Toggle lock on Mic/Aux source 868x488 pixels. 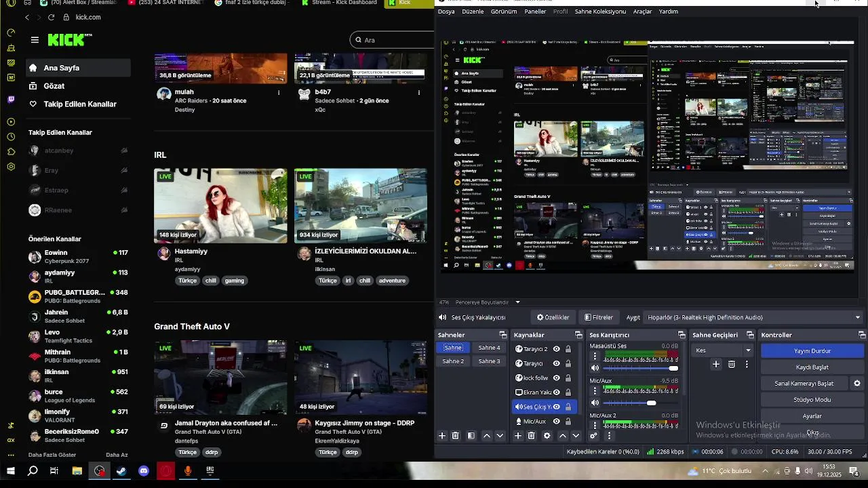tap(568, 421)
